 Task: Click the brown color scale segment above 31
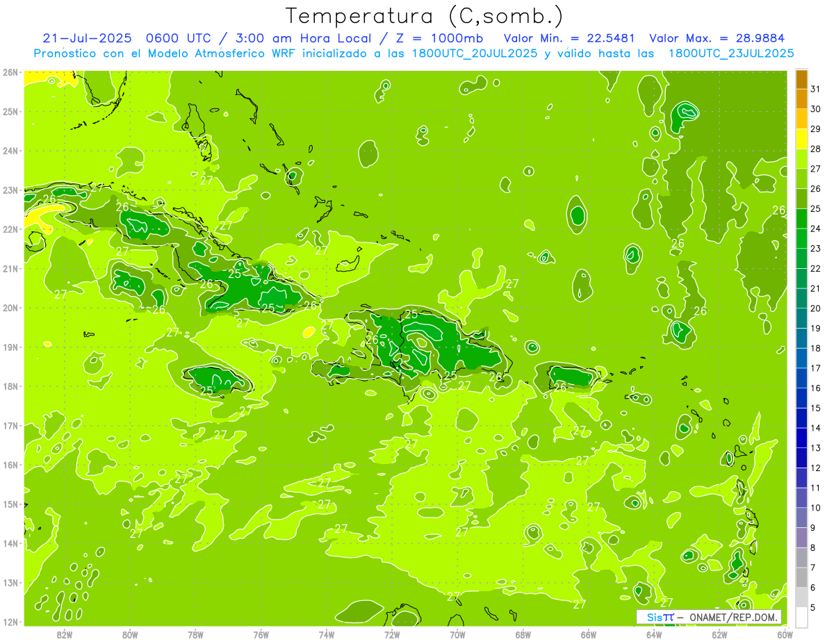point(801,79)
